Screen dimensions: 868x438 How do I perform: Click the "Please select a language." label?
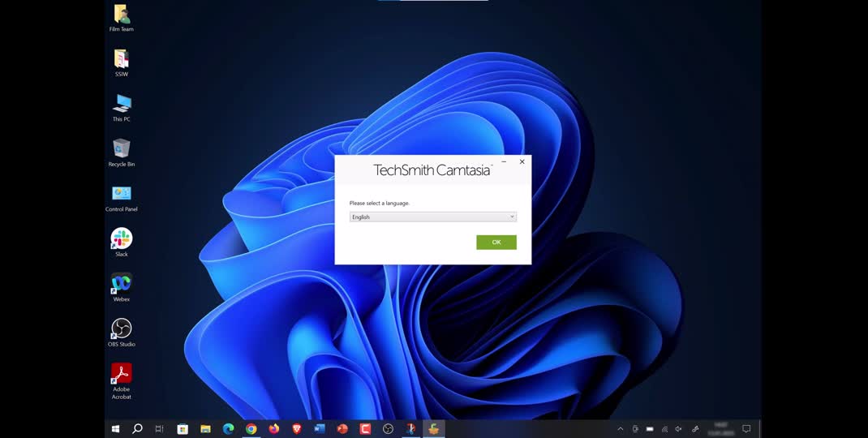pos(380,204)
